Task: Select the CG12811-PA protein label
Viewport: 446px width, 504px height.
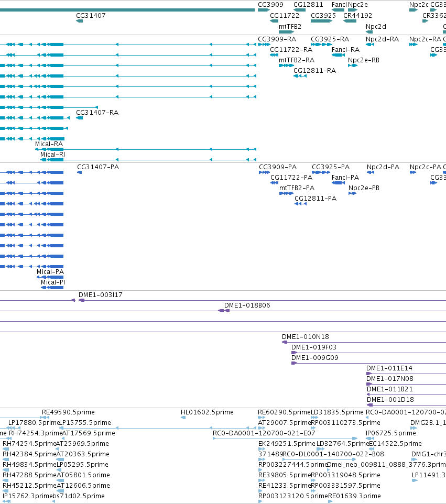Action: [316, 199]
